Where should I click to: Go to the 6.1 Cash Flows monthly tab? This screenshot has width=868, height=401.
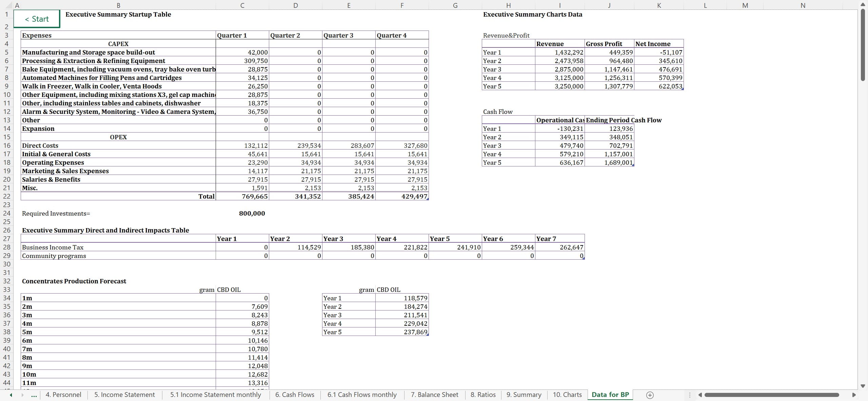click(x=362, y=395)
